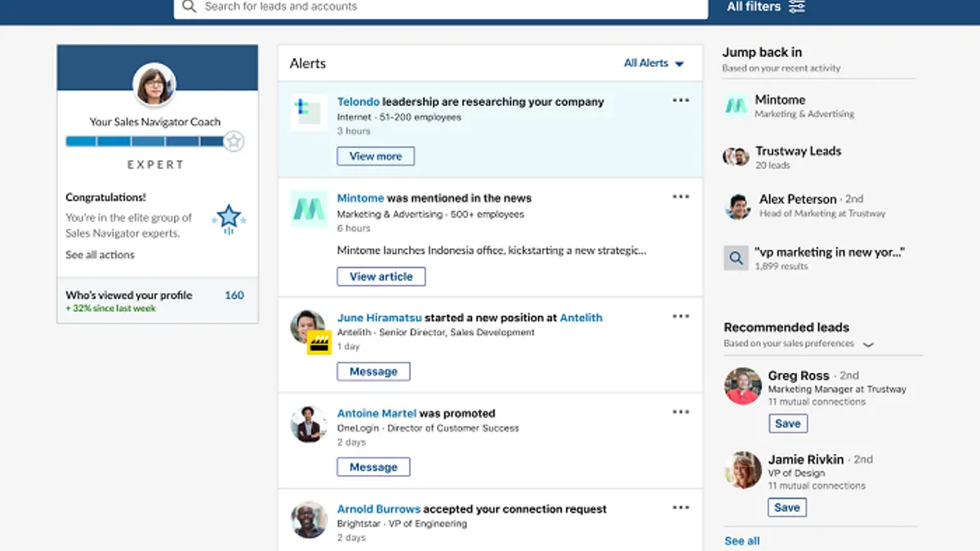This screenshot has height=551, width=980.
Task: Open the See all actions link
Action: pos(100,255)
